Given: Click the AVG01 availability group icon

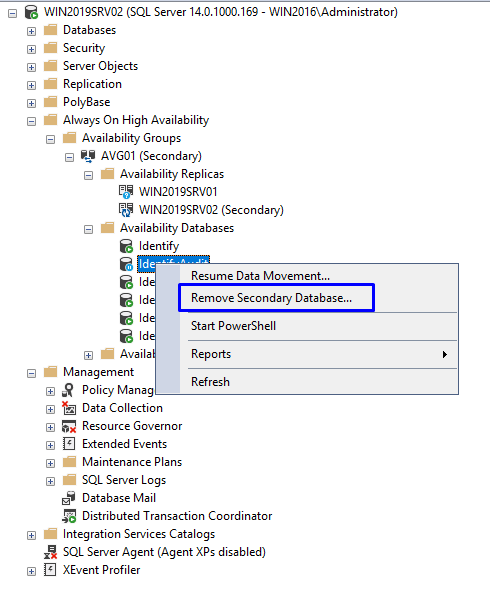Looking at the screenshot, I should pos(88,156).
